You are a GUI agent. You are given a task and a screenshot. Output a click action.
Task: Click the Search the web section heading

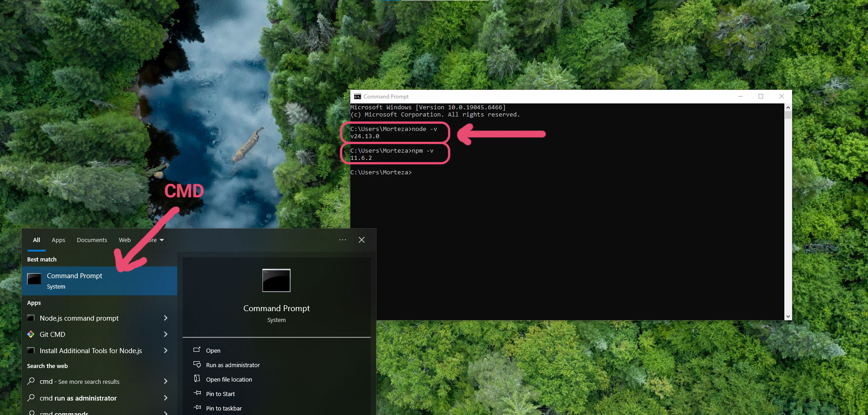click(47, 366)
